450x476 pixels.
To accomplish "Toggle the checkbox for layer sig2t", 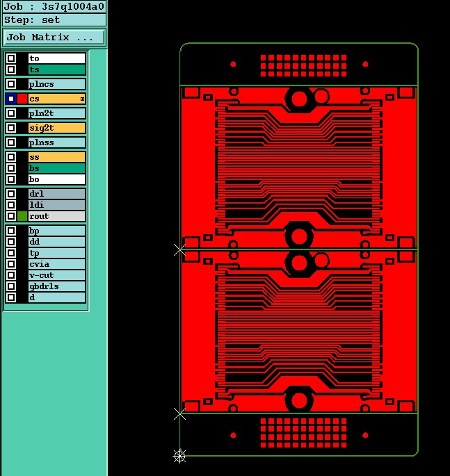I will [x=11, y=128].
